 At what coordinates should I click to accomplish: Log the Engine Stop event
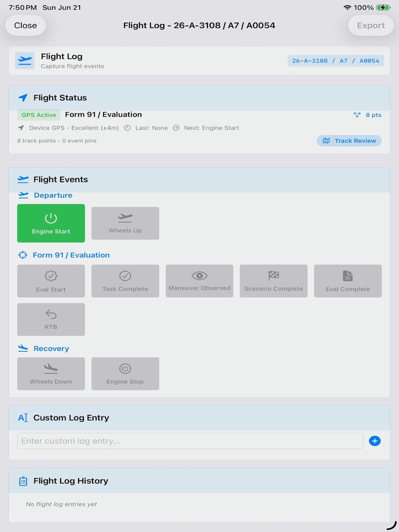[125, 374]
